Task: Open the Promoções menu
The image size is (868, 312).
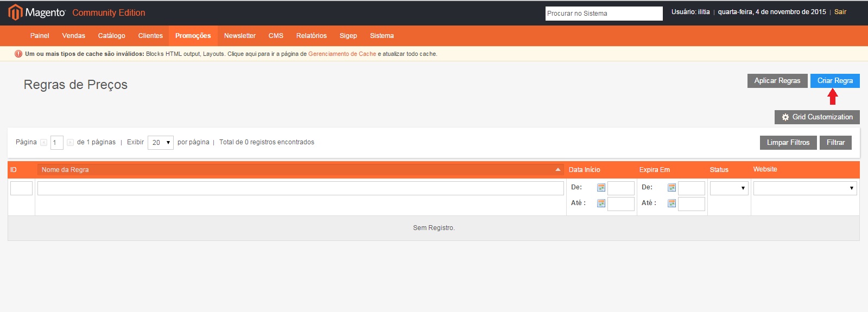Action: 193,36
